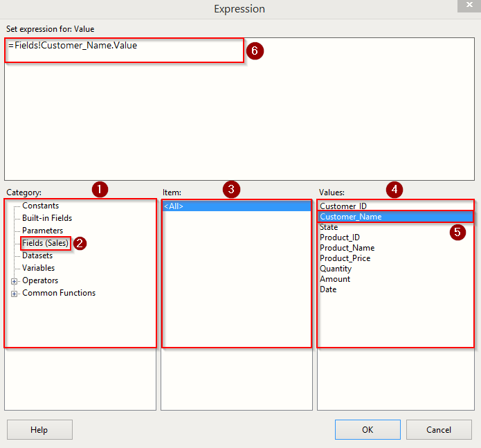Close the Expression dialog window

469,6
